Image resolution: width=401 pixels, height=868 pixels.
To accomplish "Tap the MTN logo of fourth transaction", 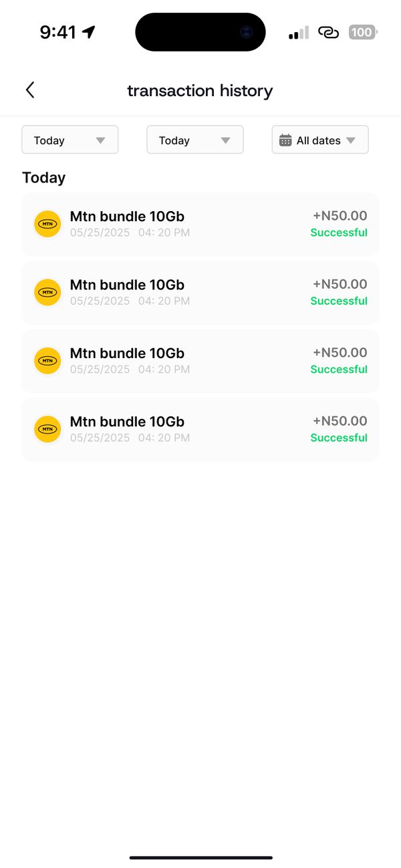I will (x=47, y=429).
